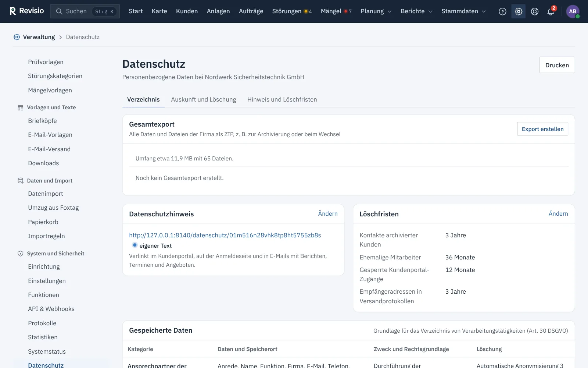
Task: Open Störungen in top navigation
Action: coord(292,11)
